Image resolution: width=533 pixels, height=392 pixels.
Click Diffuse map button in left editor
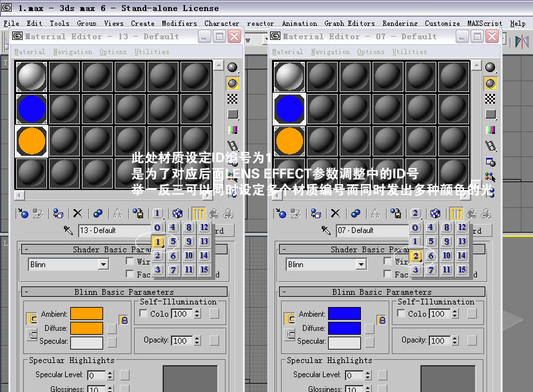coord(112,328)
